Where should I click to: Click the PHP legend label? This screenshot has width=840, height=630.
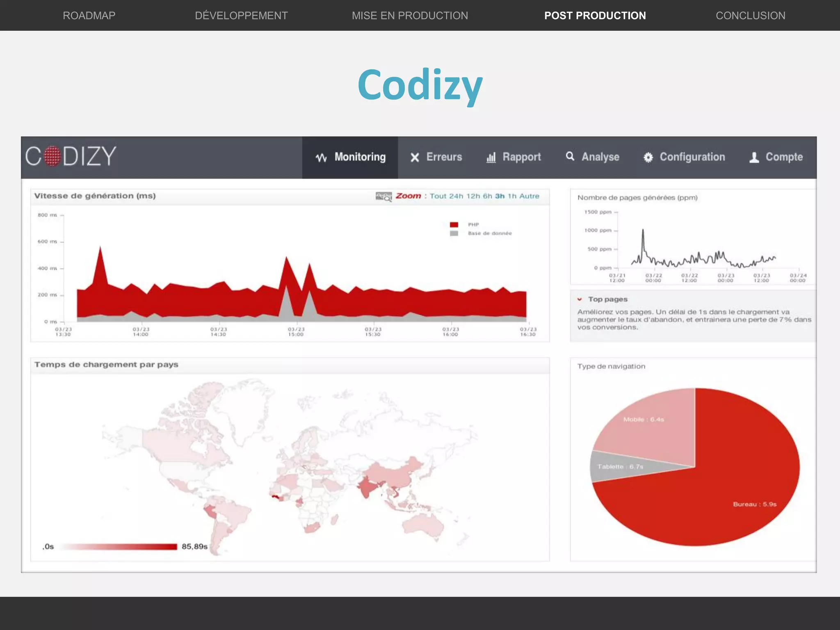[473, 225]
